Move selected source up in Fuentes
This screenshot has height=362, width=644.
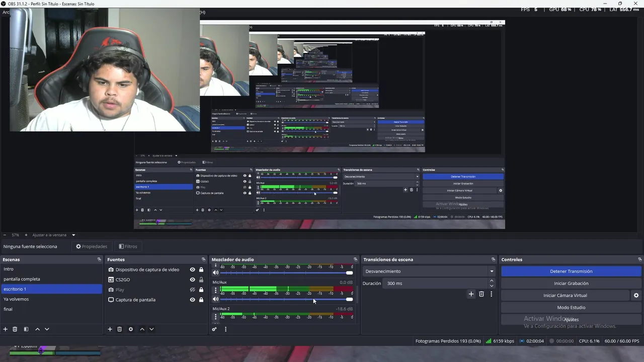point(142,329)
